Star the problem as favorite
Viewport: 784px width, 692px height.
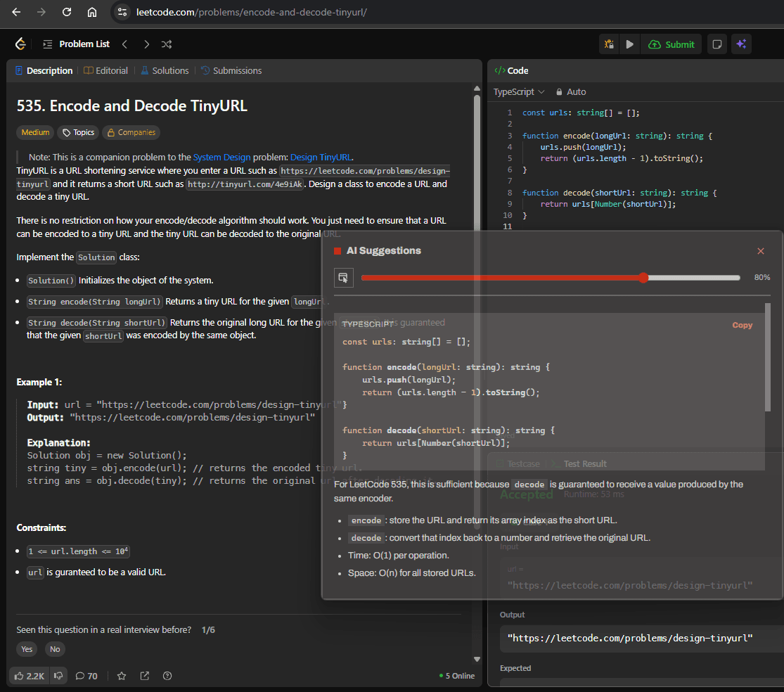(x=122, y=676)
